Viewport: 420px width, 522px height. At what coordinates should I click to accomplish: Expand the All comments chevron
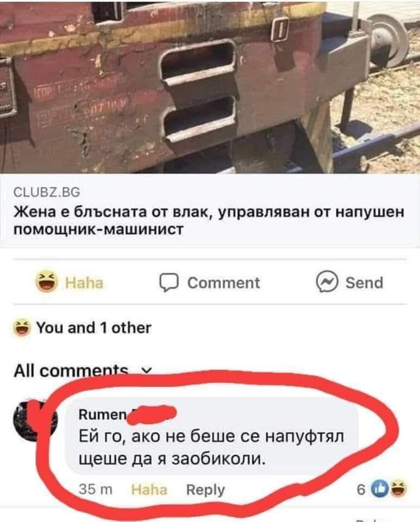point(146,370)
